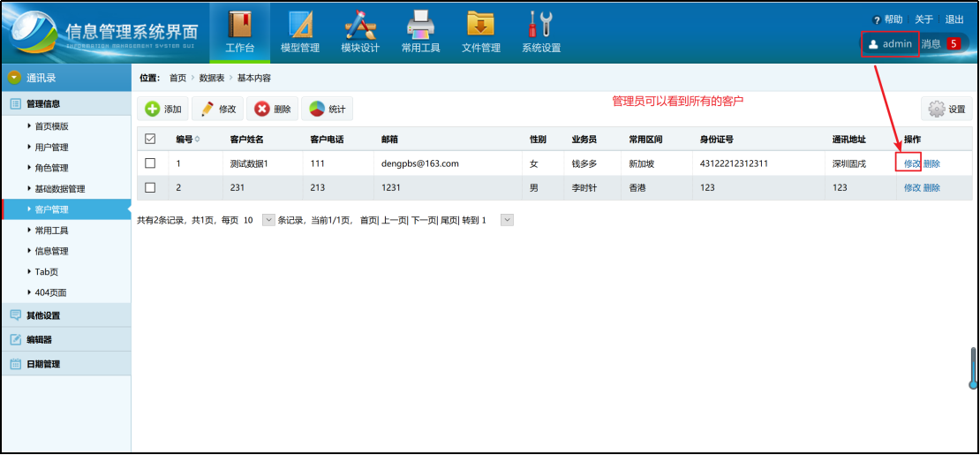Go to 首页 in the breadcrumb
This screenshot has width=980, height=455.
click(177, 79)
